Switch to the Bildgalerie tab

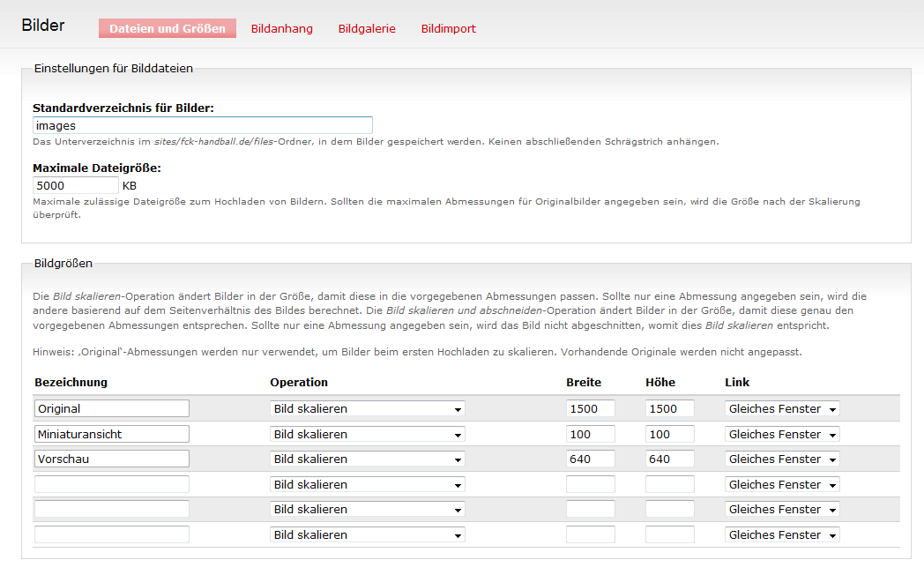[367, 28]
